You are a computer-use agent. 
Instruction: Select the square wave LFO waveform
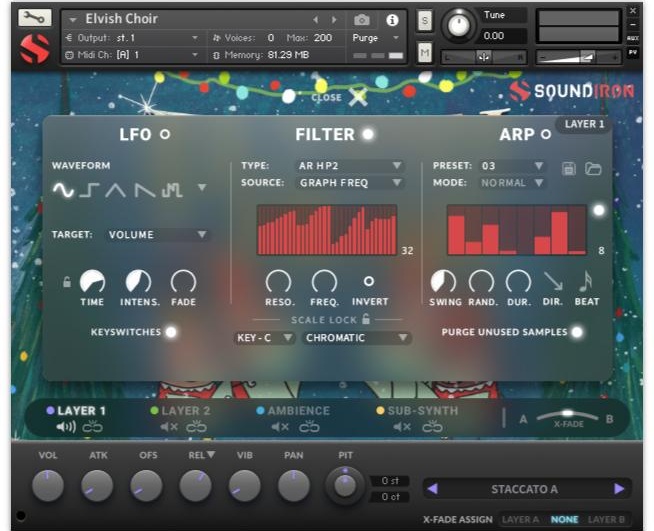coord(90,189)
